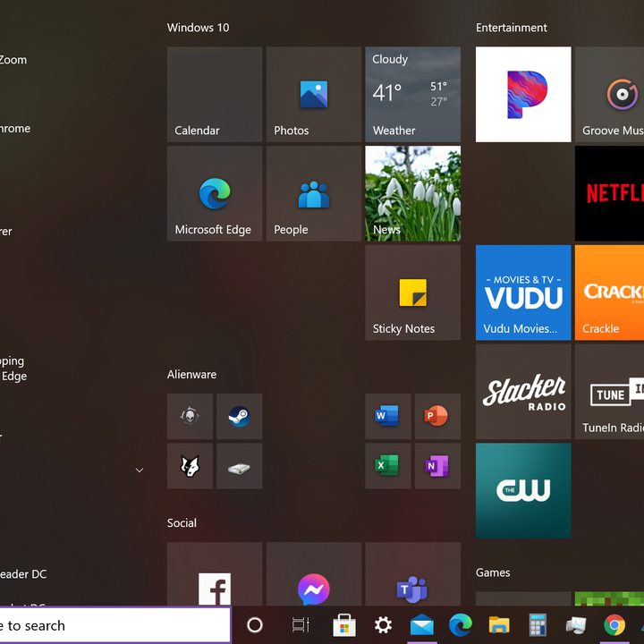The height and width of the screenshot is (644, 644).
Task: Open Zoom in the app list
Action: coord(13,60)
